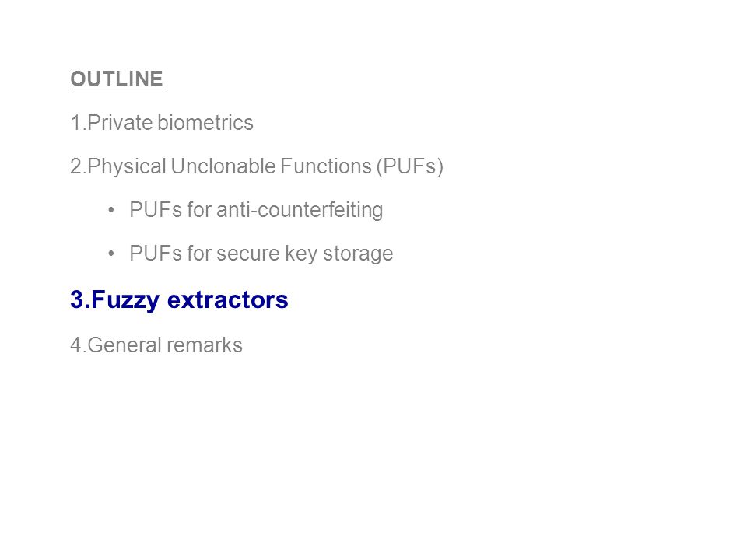The width and height of the screenshot is (747, 560).
Task: Click the bold number 3 before Fuzzy
Action: (x=78, y=300)
